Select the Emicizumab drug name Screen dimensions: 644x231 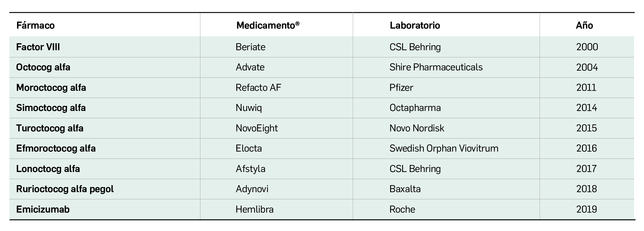pyautogui.click(x=43, y=209)
